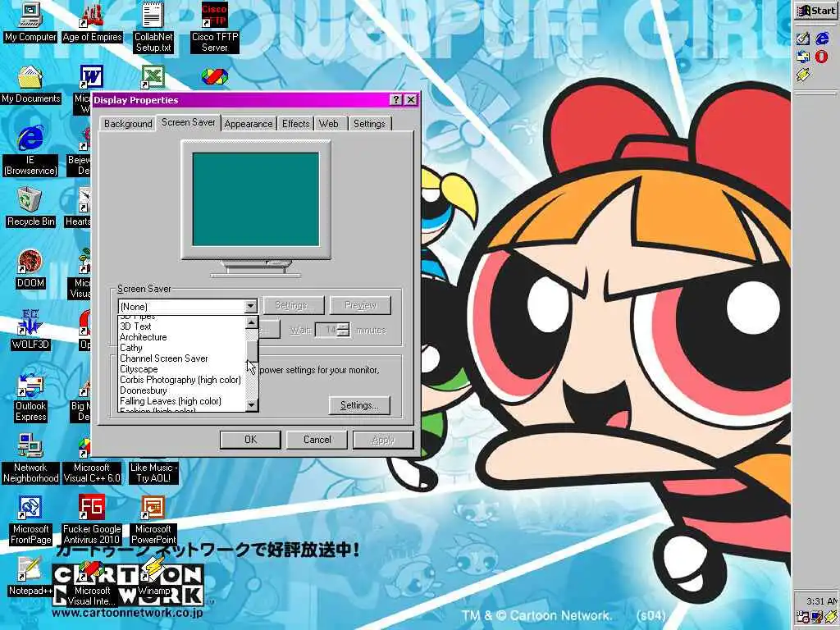Image resolution: width=840 pixels, height=630 pixels.
Task: Click the monitor preview screen
Action: click(x=256, y=199)
